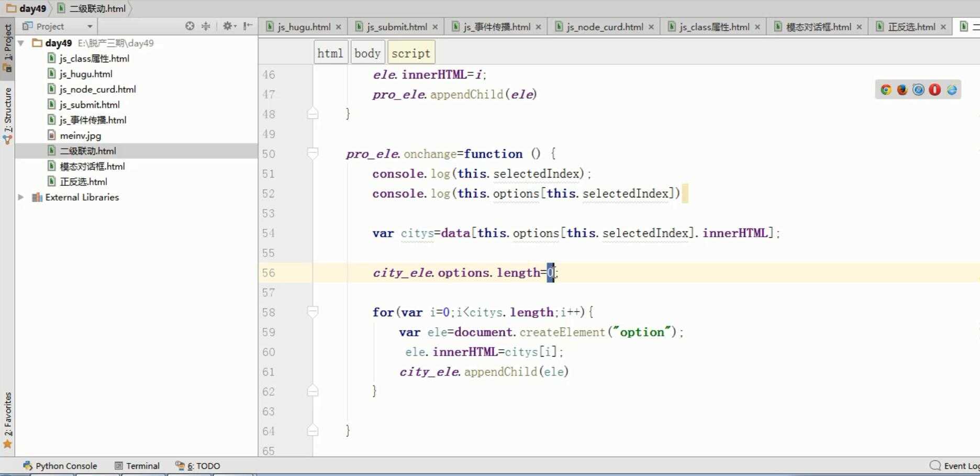980x476 pixels.
Task: Close the js_事件传播.html tab
Action: 538,27
